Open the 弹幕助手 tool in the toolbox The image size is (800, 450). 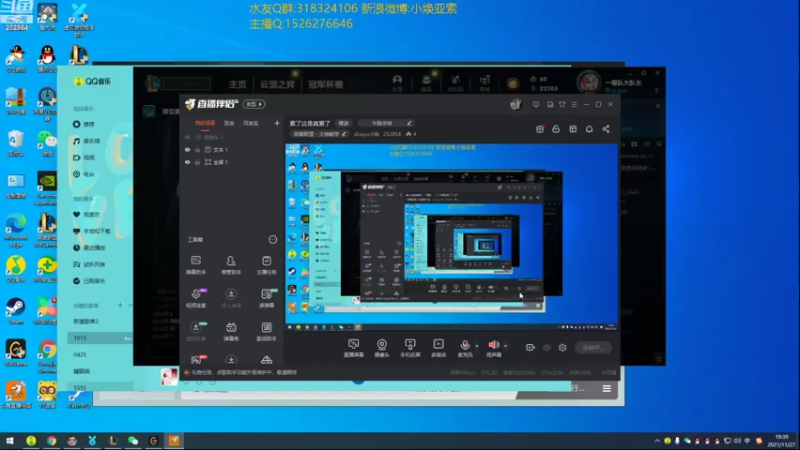[x=196, y=265]
